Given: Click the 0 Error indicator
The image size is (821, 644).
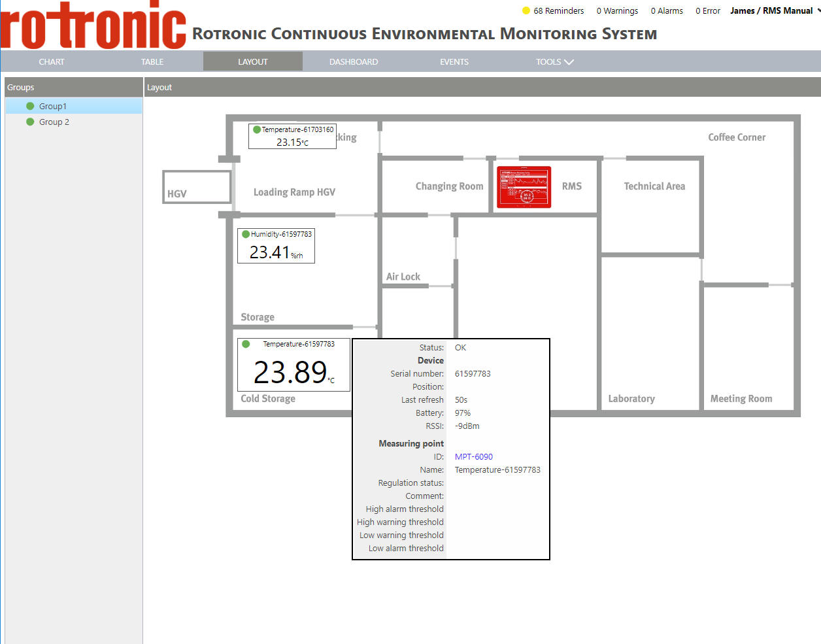Looking at the screenshot, I should (708, 10).
